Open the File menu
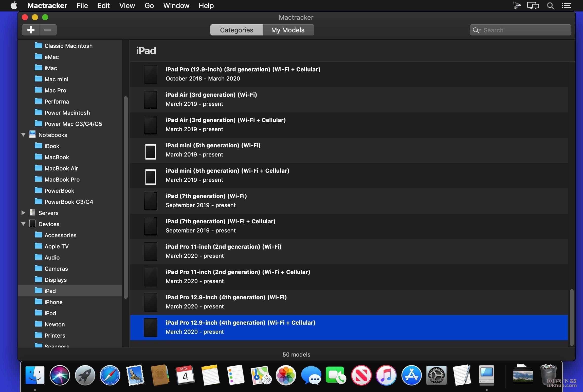The height and width of the screenshot is (392, 583). [x=82, y=6]
